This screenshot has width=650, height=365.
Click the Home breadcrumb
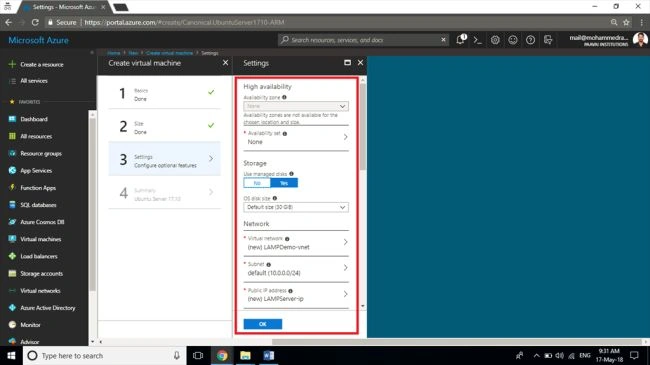point(114,53)
